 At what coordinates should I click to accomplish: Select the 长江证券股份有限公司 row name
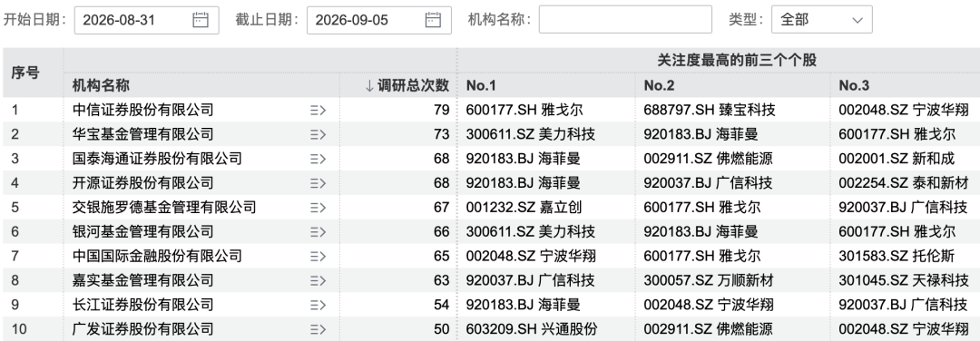pos(143,306)
